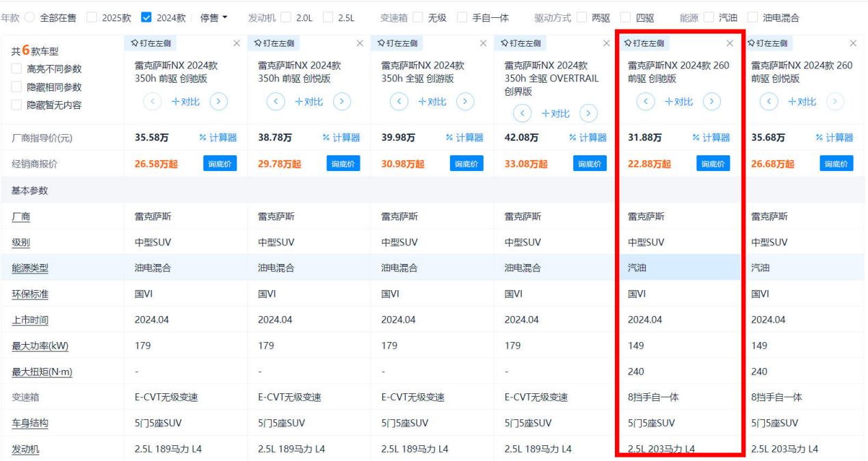Close the 350h 全驱 创游版 column
Image resolution: width=868 pixels, height=461 pixels.
483,44
